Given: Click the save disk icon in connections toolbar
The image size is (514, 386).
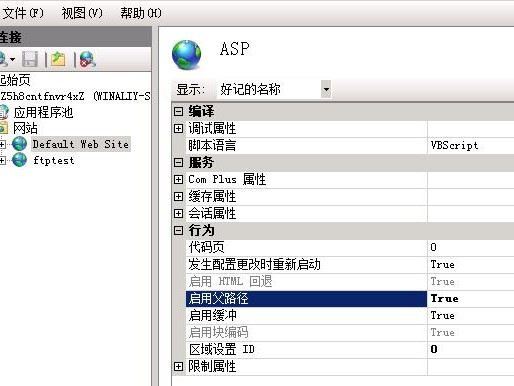Looking at the screenshot, I should click(30, 60).
